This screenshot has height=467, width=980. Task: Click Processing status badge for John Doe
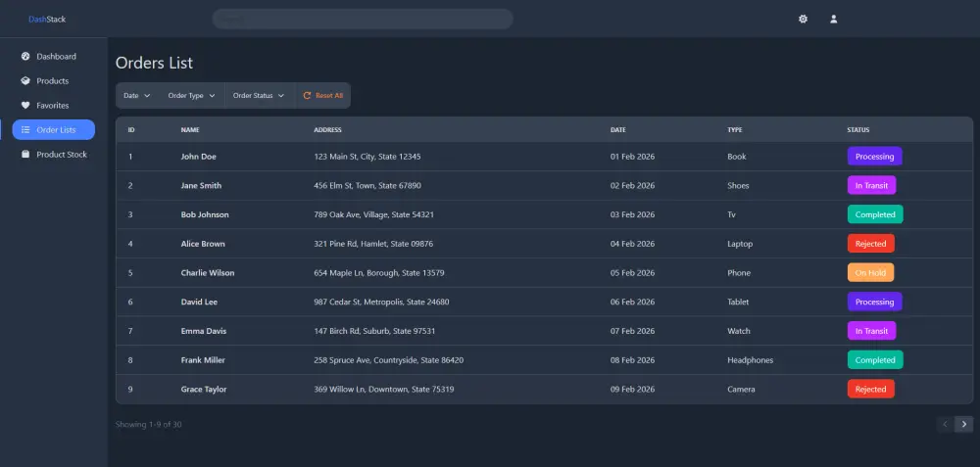point(874,156)
